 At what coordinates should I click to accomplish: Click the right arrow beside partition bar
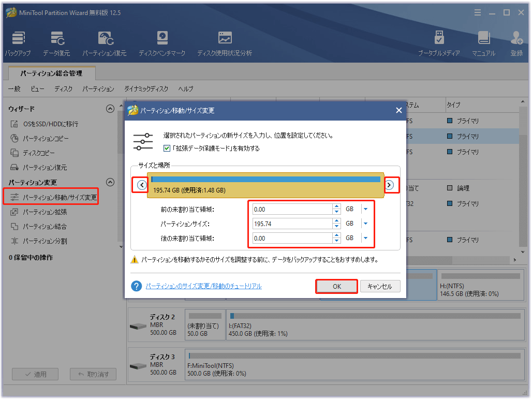(389, 185)
